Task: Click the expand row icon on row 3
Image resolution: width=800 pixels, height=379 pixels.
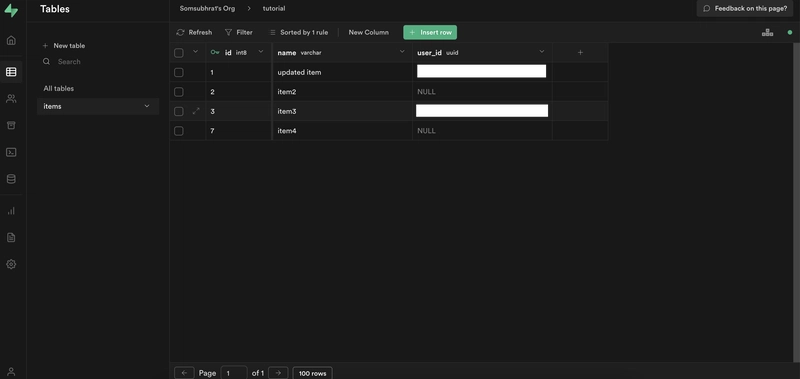Action: point(196,111)
